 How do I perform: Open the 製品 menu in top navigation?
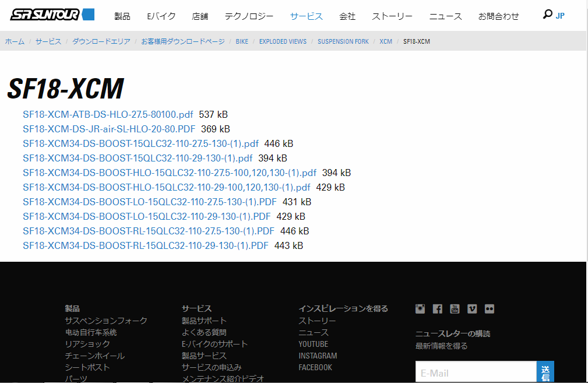click(122, 16)
